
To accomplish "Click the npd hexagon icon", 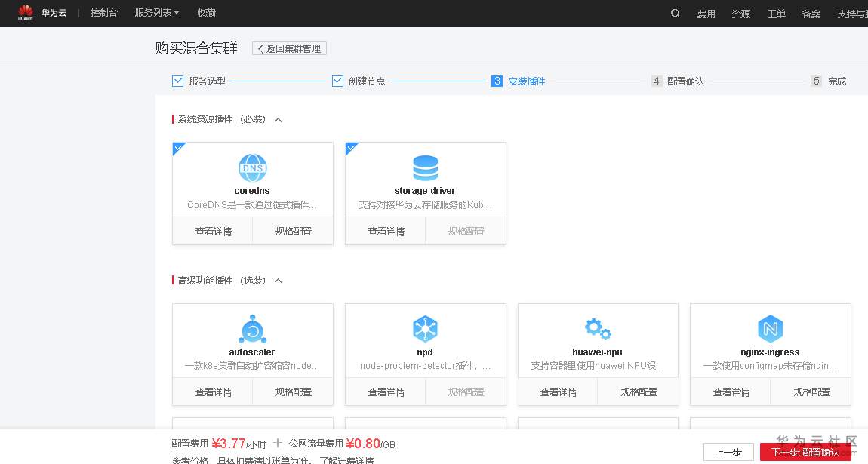I will [x=425, y=329].
